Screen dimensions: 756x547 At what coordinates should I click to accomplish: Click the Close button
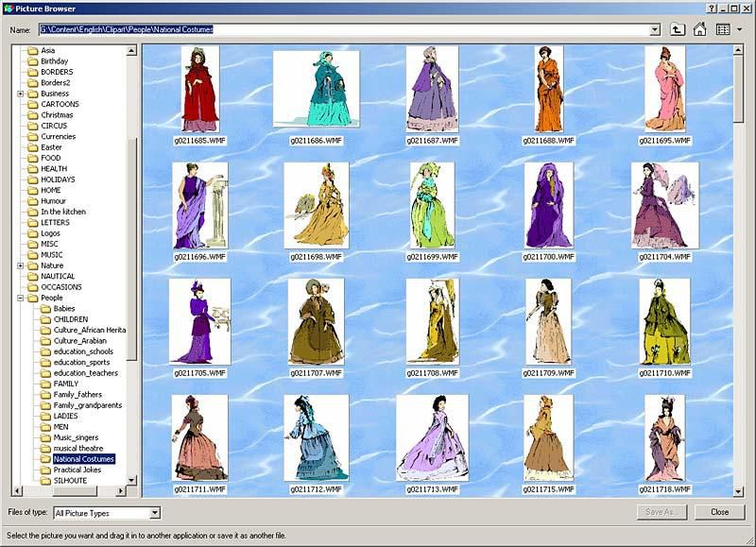(x=719, y=512)
